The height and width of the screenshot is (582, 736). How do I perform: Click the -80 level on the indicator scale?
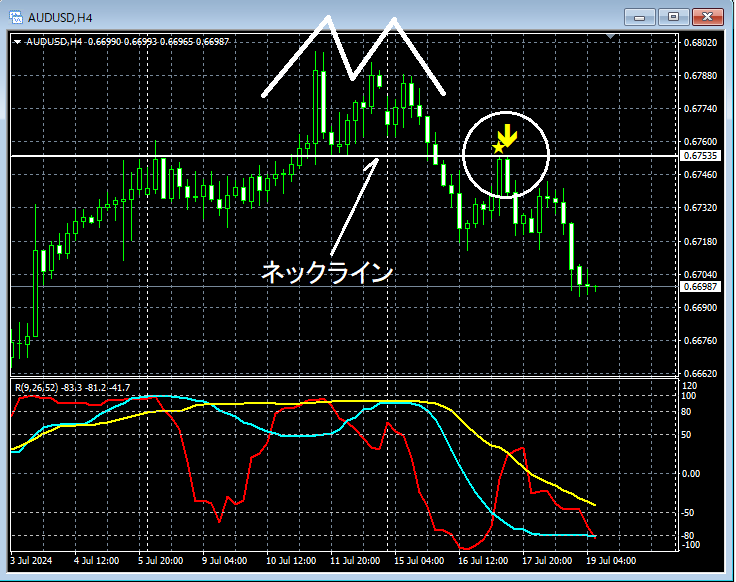coord(688,536)
